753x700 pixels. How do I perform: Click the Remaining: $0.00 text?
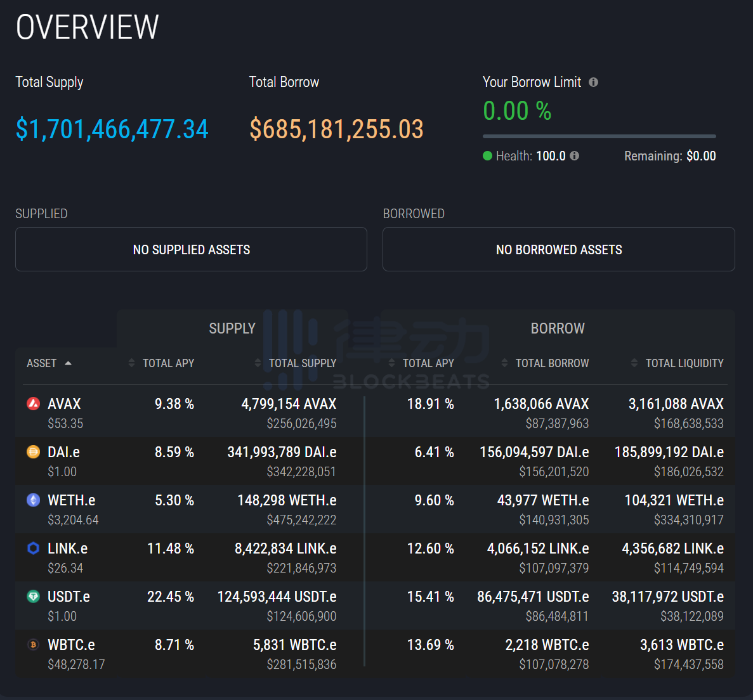pos(670,155)
